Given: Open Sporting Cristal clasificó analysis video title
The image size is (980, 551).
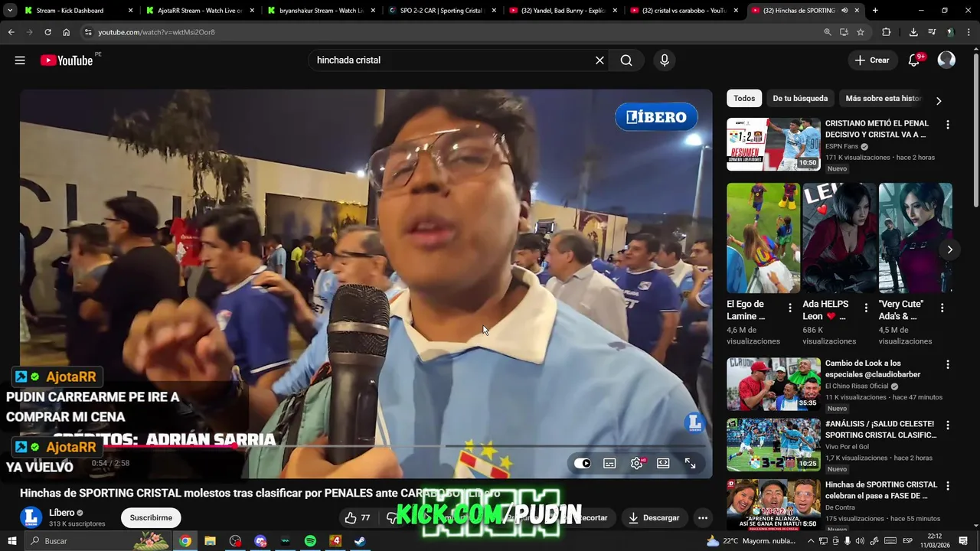Looking at the screenshot, I should (880, 429).
